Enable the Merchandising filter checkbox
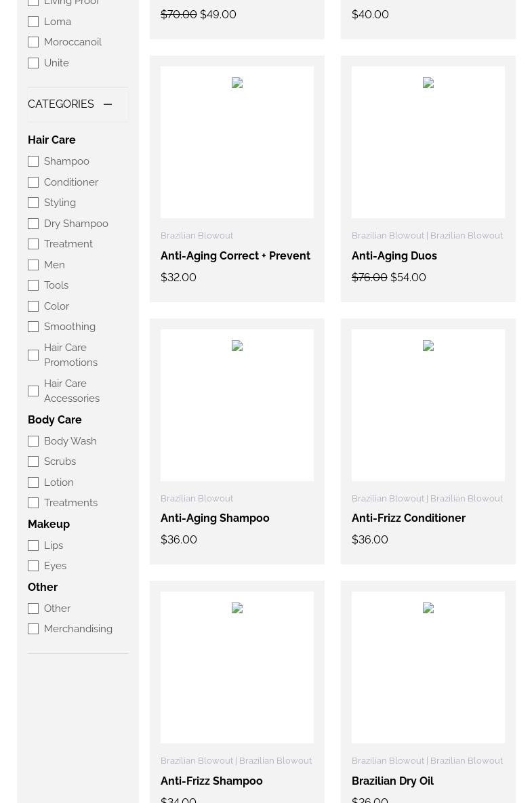The width and height of the screenshot is (532, 803). coord(33,629)
